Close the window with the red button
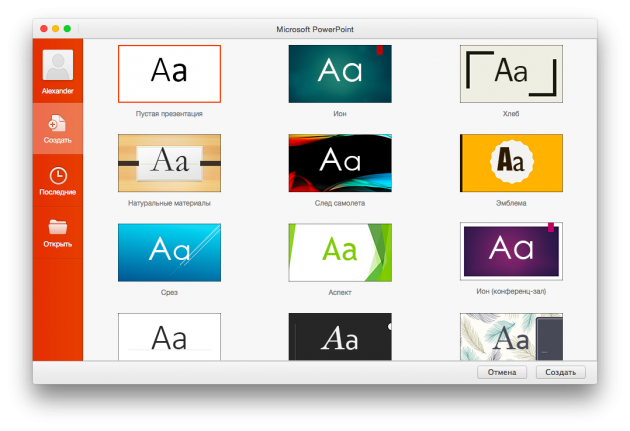The height and width of the screenshot is (431, 630). pos(44,29)
